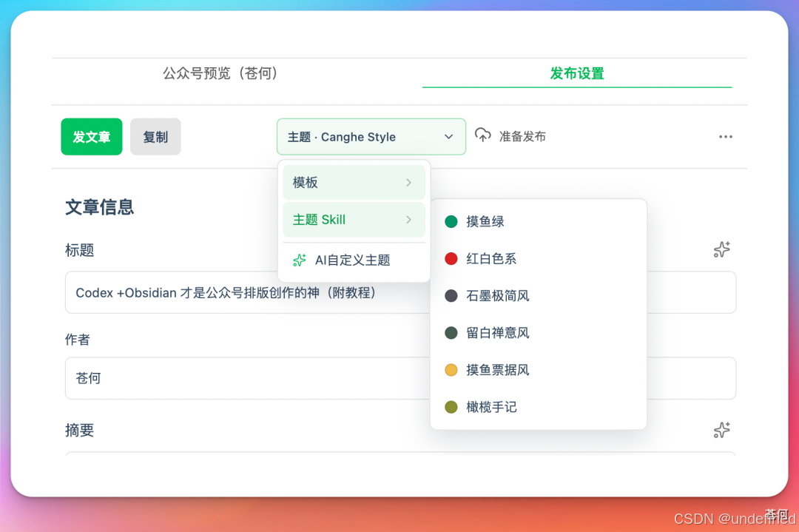Select the 摸鱼票据风 theme
The image size is (799, 532).
(x=538, y=370)
